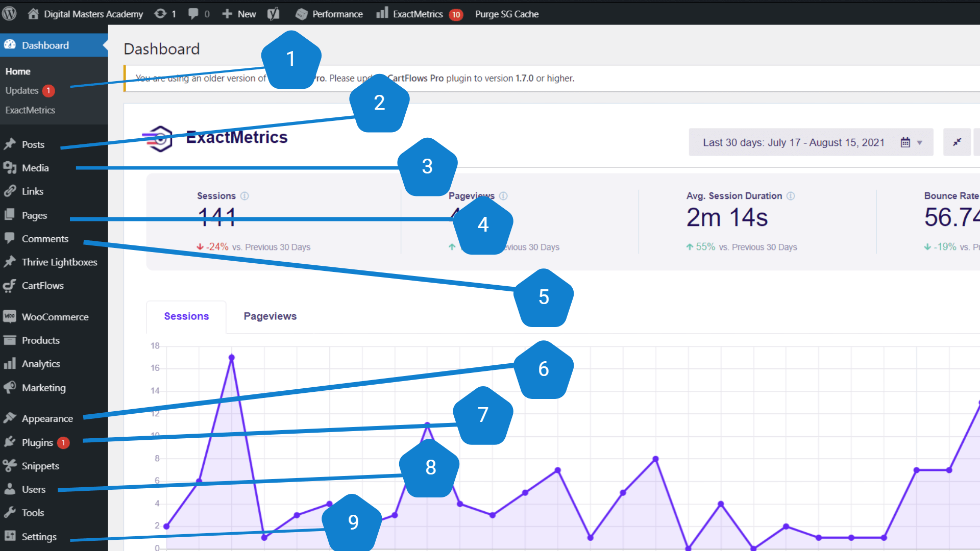The width and height of the screenshot is (980, 551).
Task: Click the calendar icon in date picker
Action: click(905, 142)
